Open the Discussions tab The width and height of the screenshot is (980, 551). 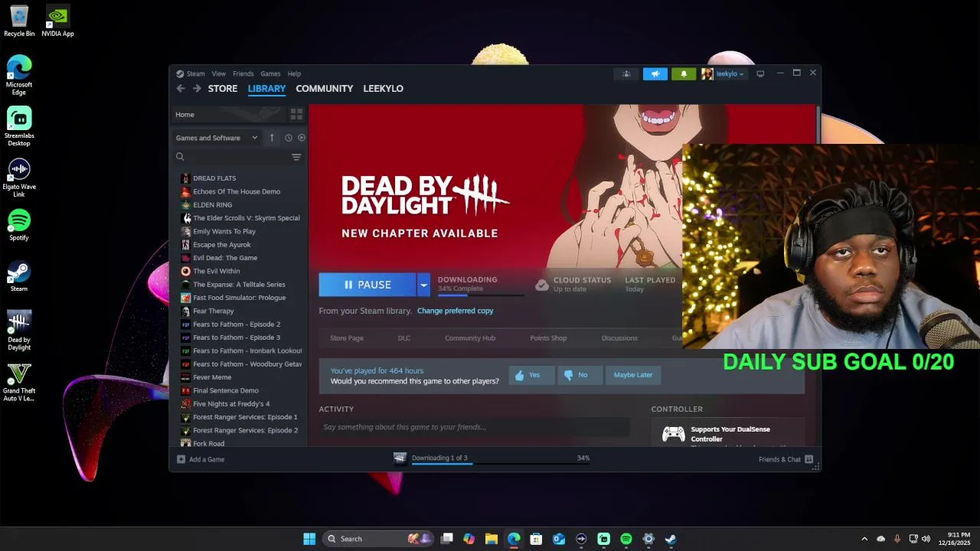(619, 338)
